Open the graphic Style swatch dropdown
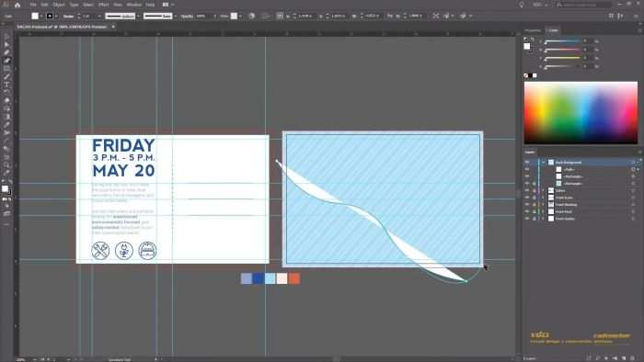The image size is (644, 362). pos(240,16)
